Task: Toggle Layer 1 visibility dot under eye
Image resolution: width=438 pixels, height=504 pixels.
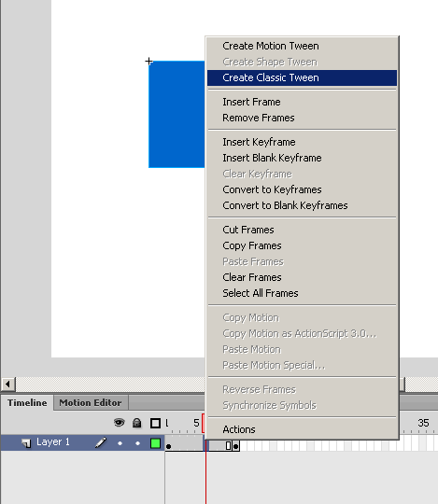Action: click(x=120, y=443)
